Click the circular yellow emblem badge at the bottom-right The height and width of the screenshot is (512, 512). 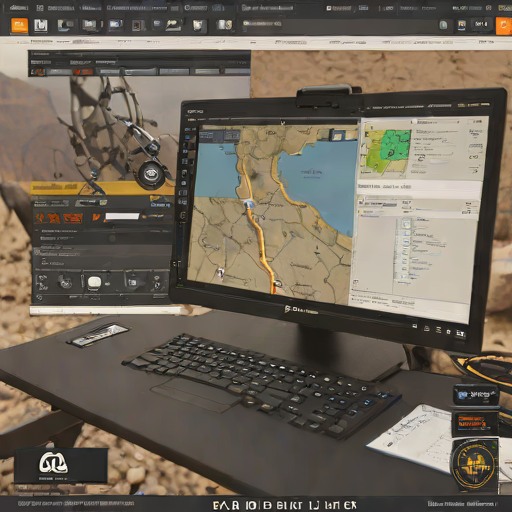coord(475,465)
